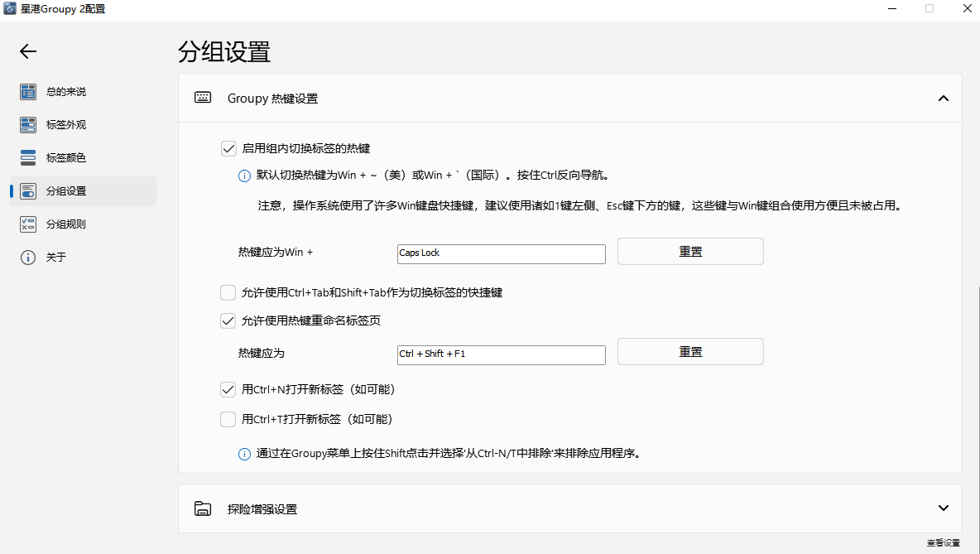Click the back arrow icon
This screenshot has width=980, height=554.
point(28,51)
